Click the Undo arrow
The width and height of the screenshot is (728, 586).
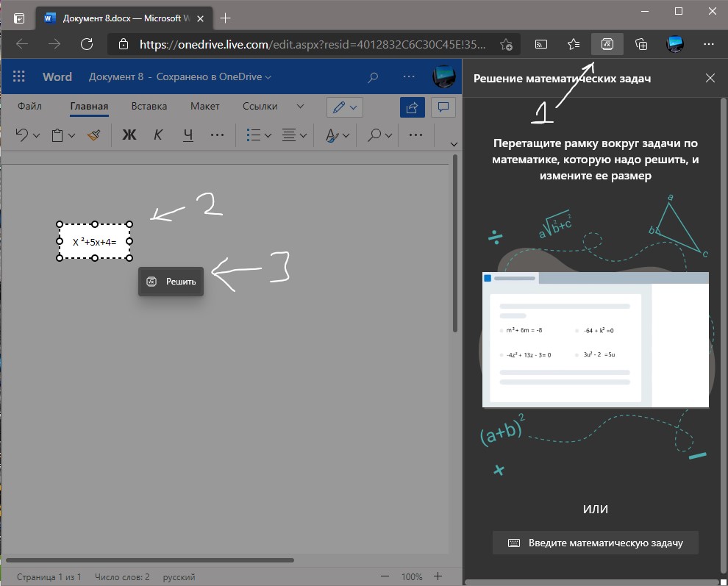21,135
